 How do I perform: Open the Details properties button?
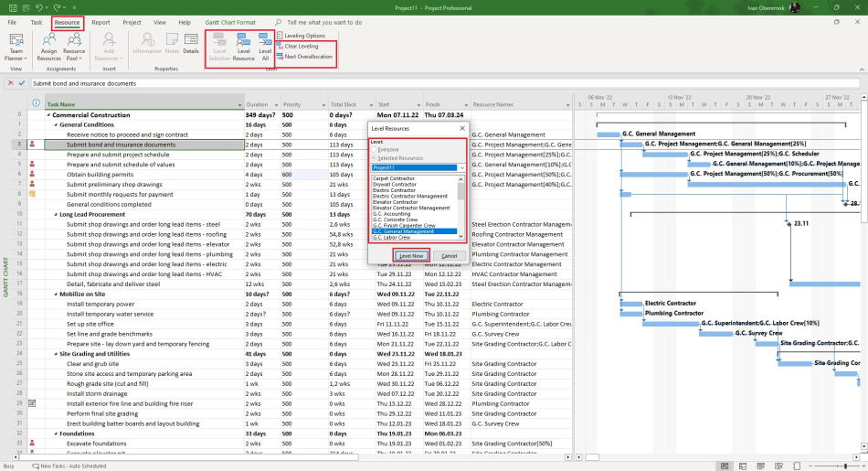click(x=191, y=43)
